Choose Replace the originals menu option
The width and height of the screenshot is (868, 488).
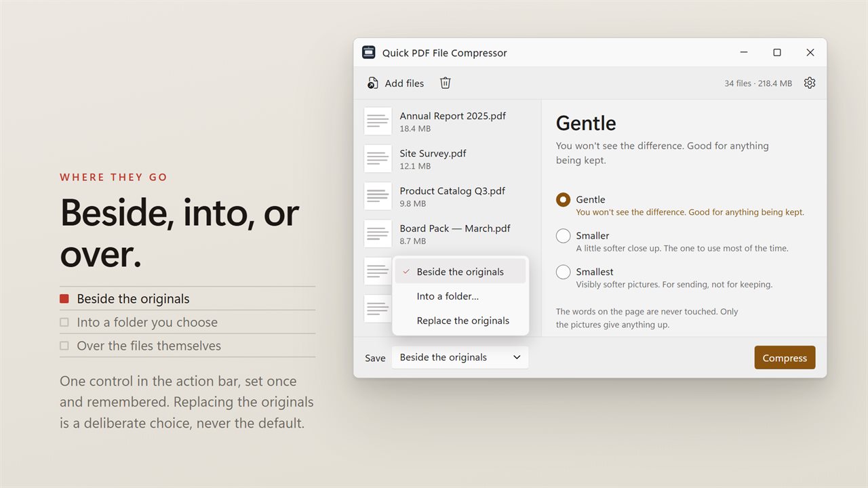[x=460, y=321]
